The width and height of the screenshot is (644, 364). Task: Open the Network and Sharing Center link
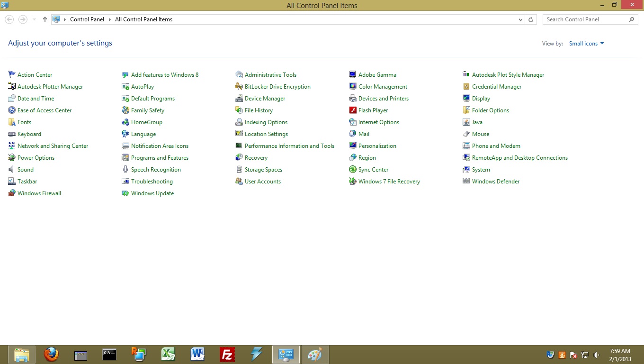pyautogui.click(x=53, y=146)
